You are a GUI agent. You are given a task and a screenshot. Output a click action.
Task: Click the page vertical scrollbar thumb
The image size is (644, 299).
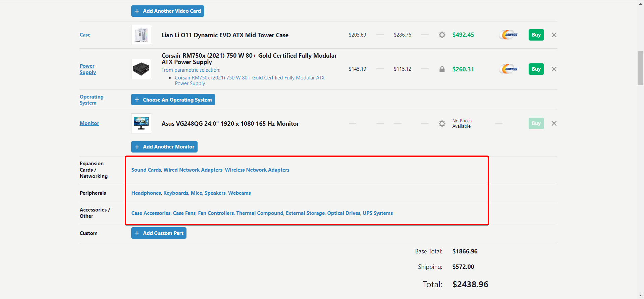640,68
